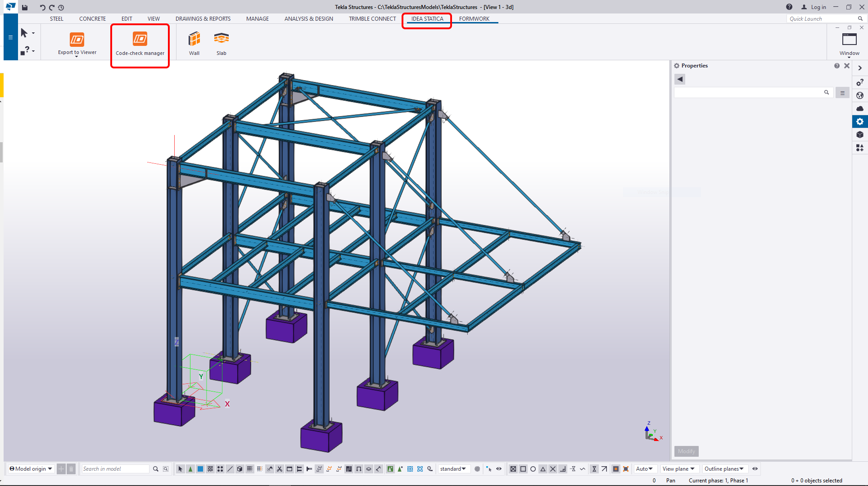Toggle snap to intersection points X switch
Screen dimensions: 868x486
point(553,469)
